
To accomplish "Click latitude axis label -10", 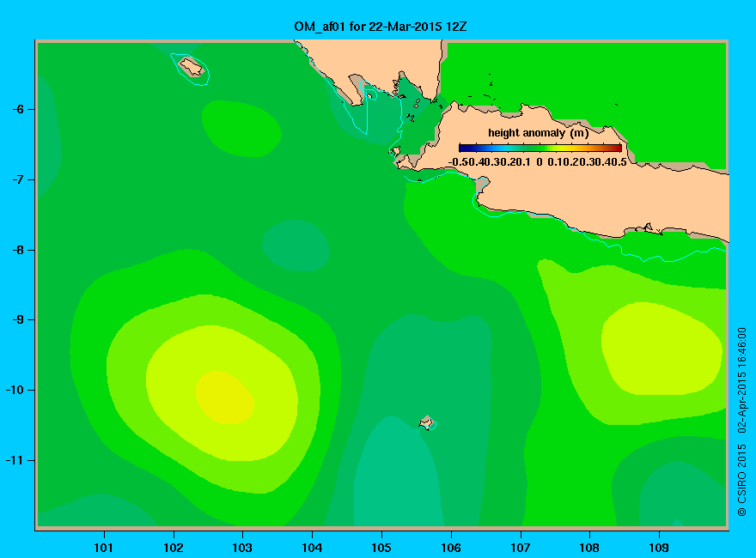I will [x=15, y=390].
